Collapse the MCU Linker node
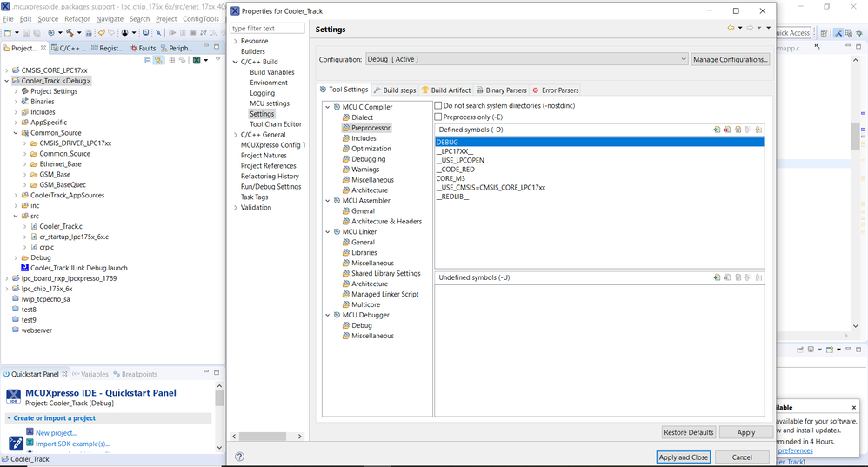 click(x=328, y=232)
